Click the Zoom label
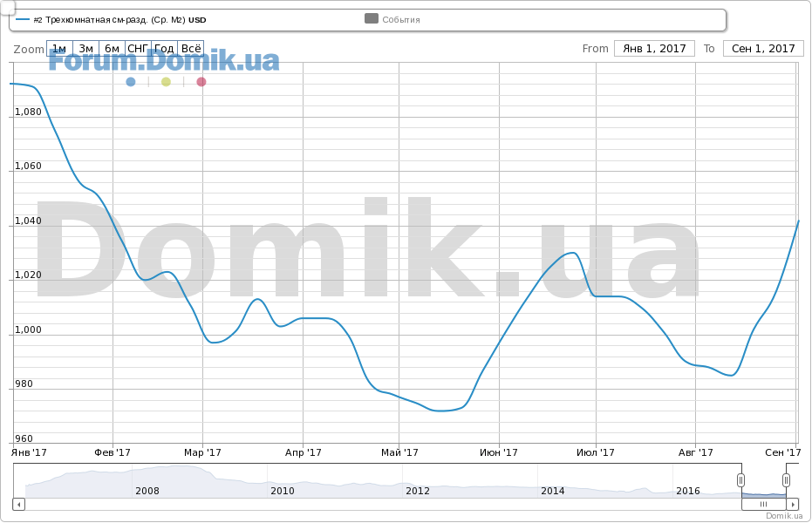Viewport: 812px width, 523px height. click(29, 49)
